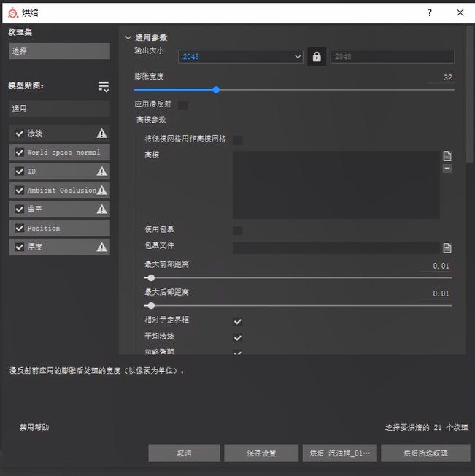Uncheck the World space normal map
Screen dimensions: 475x476
tap(19, 153)
